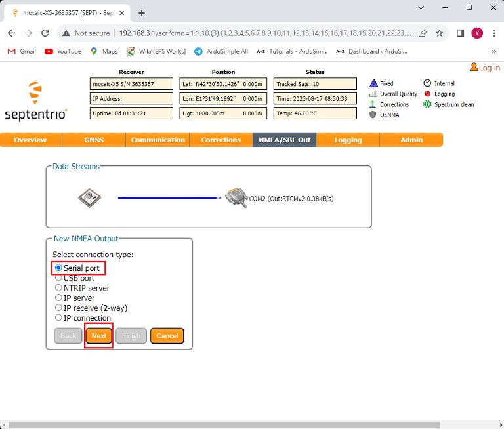Select the IP server radio option

coord(58,298)
